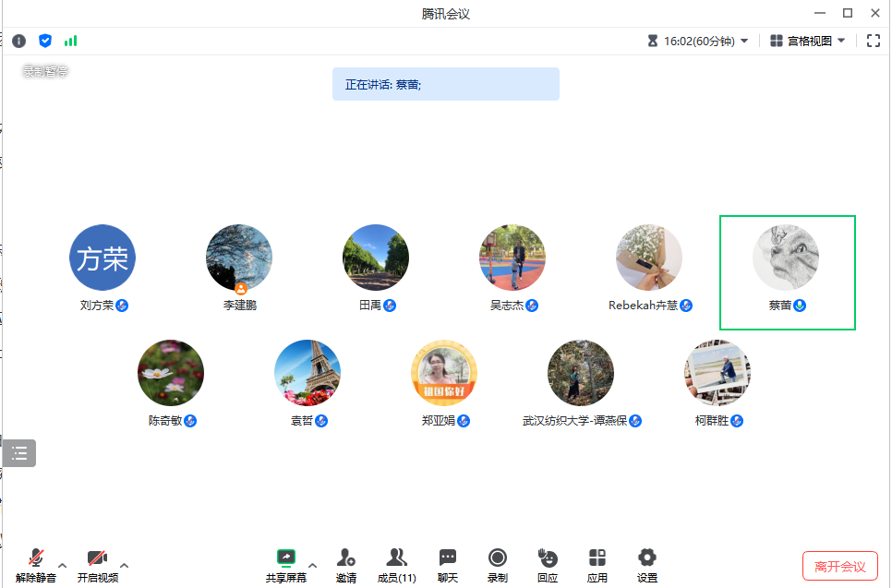Viewport: 892px width, 588px height.
Task: Expand the audio options arrow
Action: pyautogui.click(x=63, y=565)
